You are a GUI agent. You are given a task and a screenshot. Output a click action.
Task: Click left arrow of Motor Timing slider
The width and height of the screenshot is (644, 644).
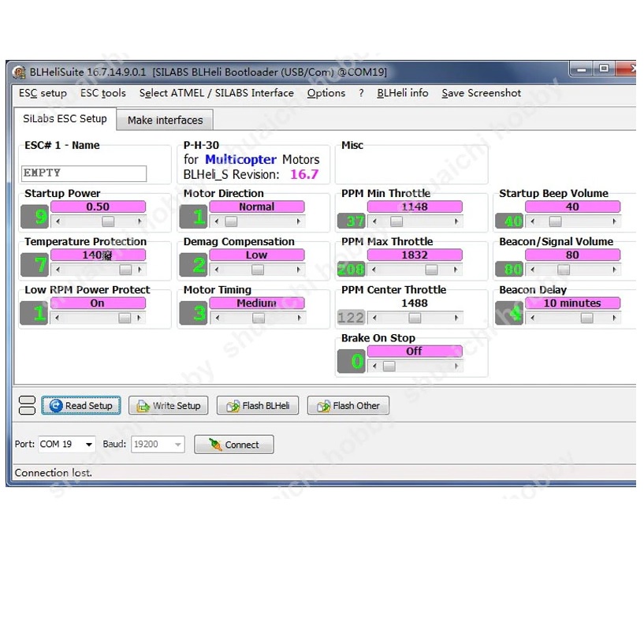click(218, 318)
